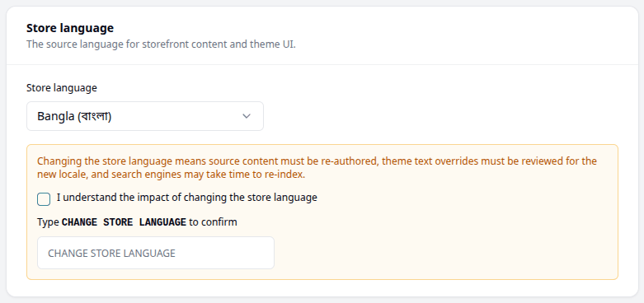Click "Type CHANGE STORE LANGUAGE to confirm" instruction

[137, 222]
